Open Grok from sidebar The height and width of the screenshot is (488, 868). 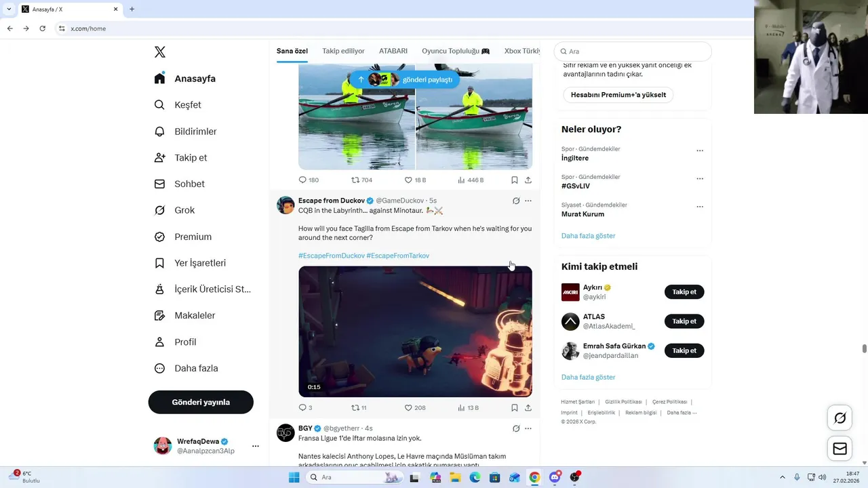[x=174, y=210]
